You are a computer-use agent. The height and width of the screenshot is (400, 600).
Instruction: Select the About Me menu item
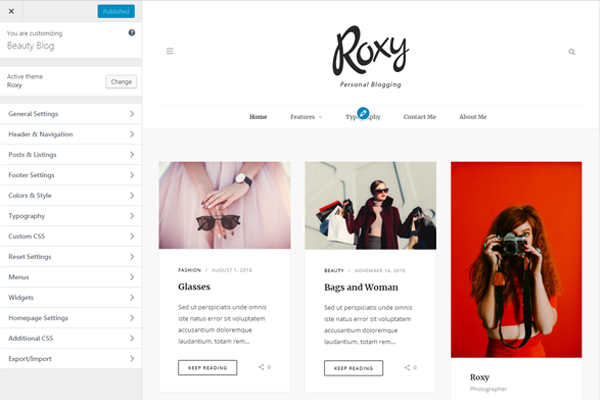(x=473, y=117)
